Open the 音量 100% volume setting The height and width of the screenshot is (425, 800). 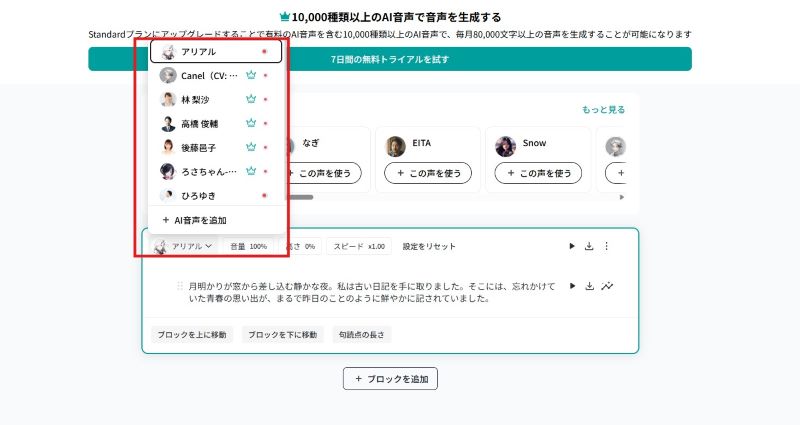click(248, 246)
